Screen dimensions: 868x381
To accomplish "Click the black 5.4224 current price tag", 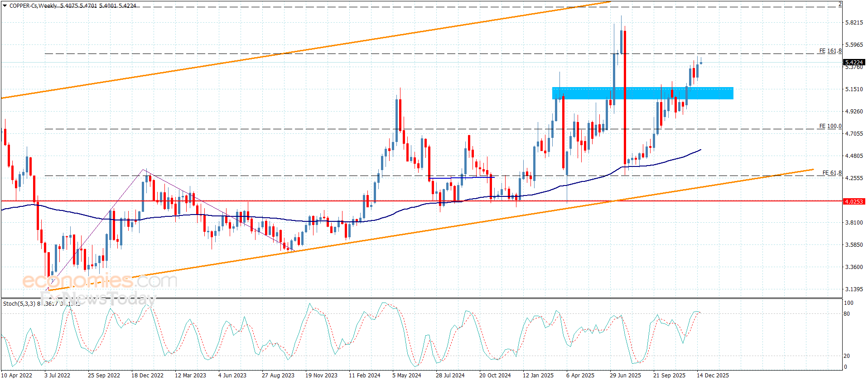I will point(854,62).
